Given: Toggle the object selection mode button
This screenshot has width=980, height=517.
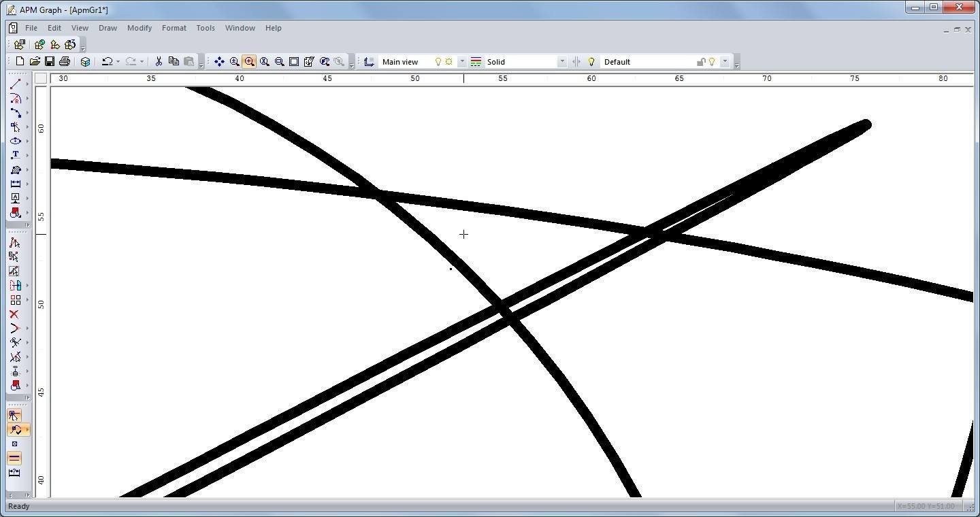Looking at the screenshot, I should (x=14, y=415).
